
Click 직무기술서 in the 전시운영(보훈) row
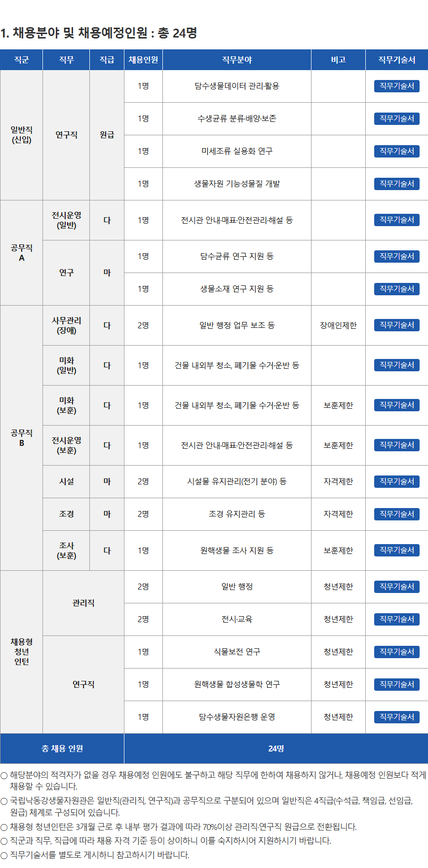coord(396,445)
